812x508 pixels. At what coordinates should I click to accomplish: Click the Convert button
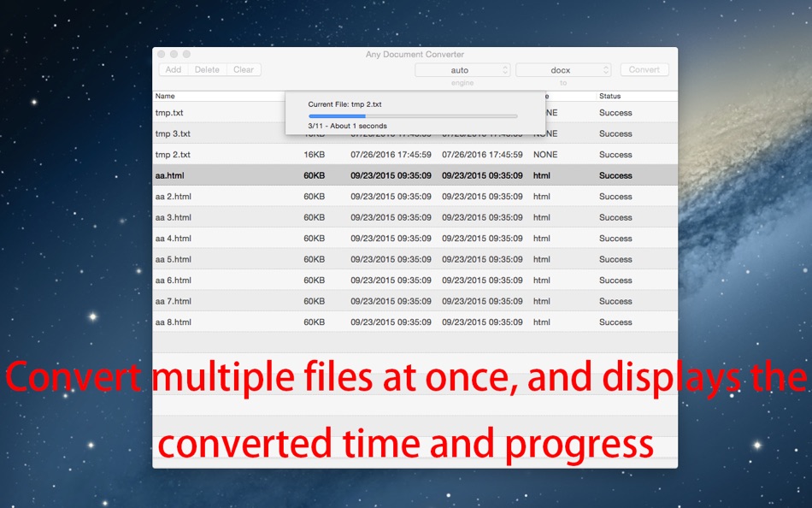tap(644, 69)
